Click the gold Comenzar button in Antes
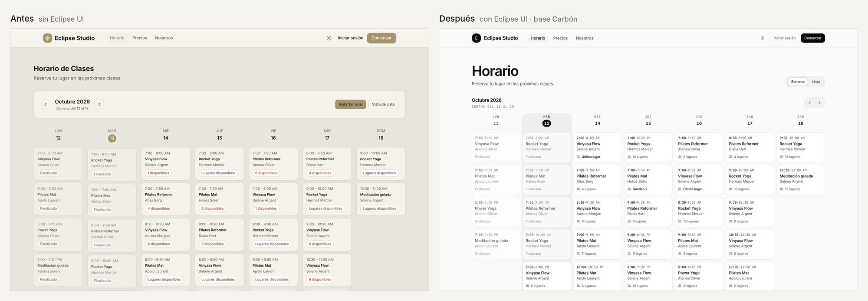Viewport: 868px width, 301px height. point(381,38)
